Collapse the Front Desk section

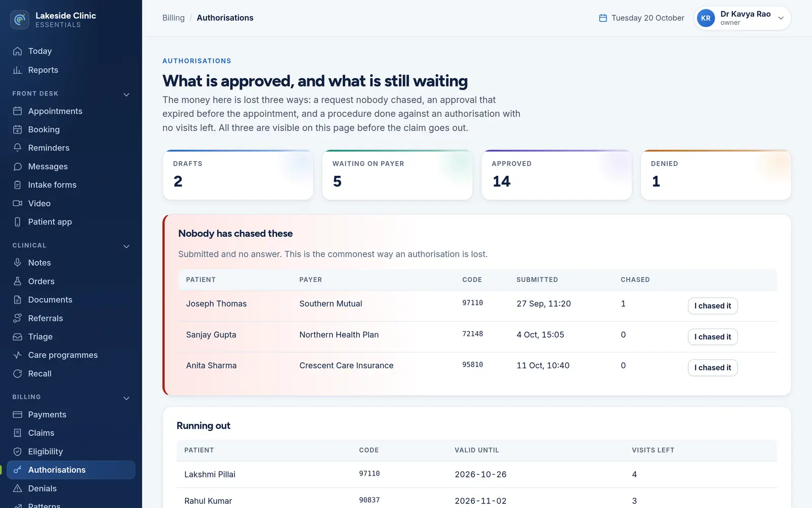(126, 94)
